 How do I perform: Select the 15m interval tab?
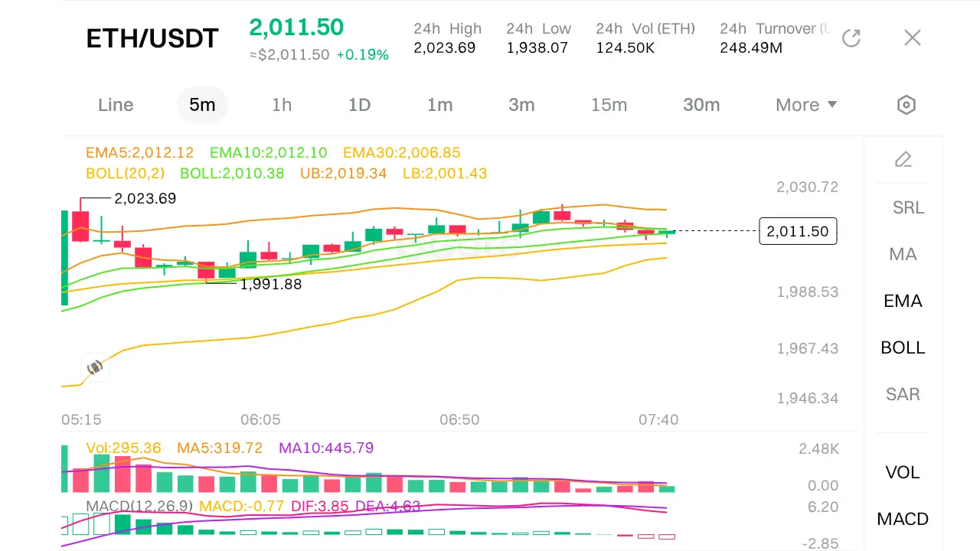click(x=609, y=105)
